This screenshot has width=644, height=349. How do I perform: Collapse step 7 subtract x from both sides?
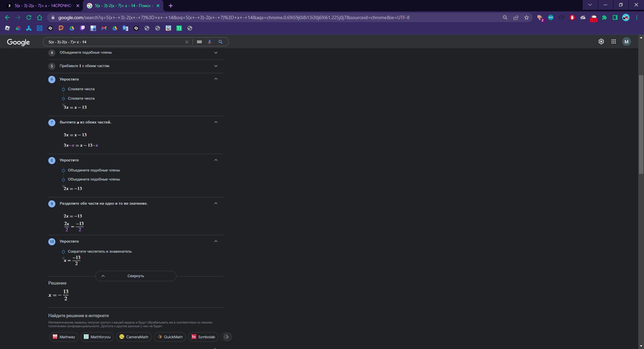click(x=216, y=122)
